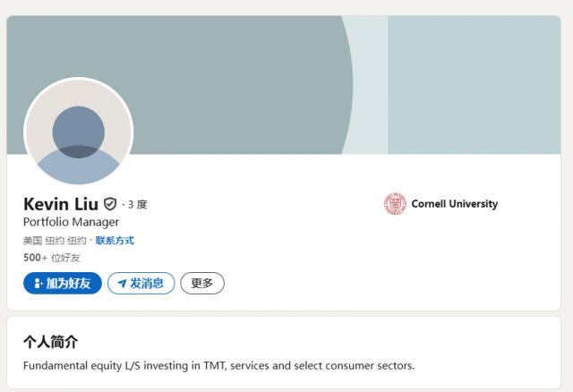This screenshot has height=392, width=573.
Task: Click the 美国 纽约 纽约 location text
Action: pyautogui.click(x=55, y=241)
